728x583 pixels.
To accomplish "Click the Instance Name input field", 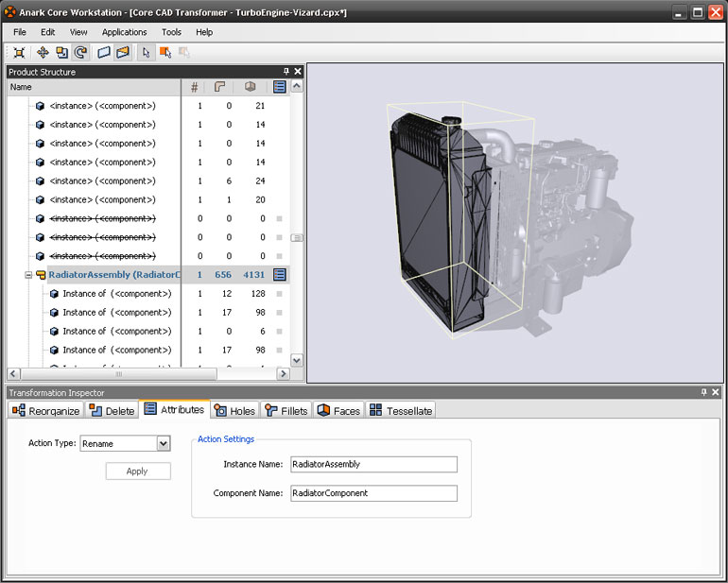I will [x=373, y=464].
